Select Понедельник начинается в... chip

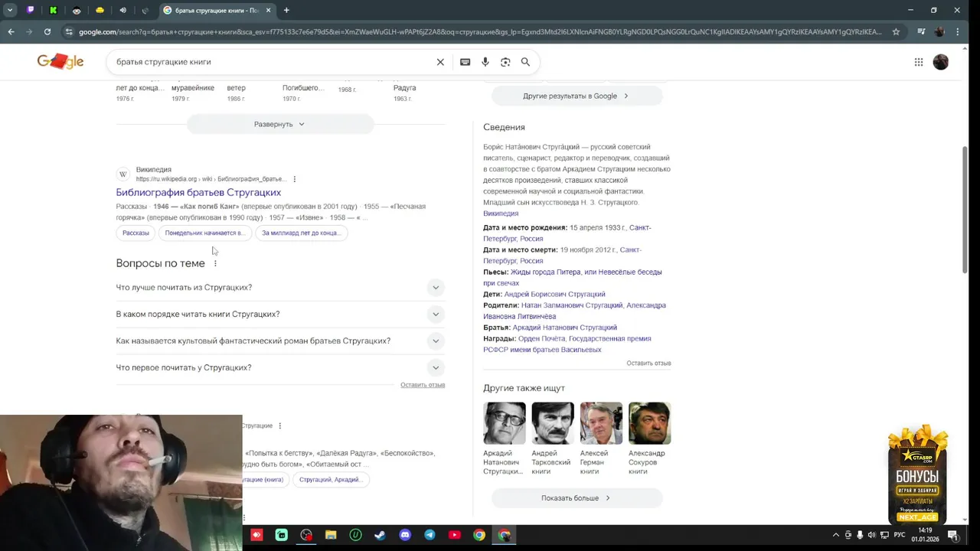tap(204, 233)
